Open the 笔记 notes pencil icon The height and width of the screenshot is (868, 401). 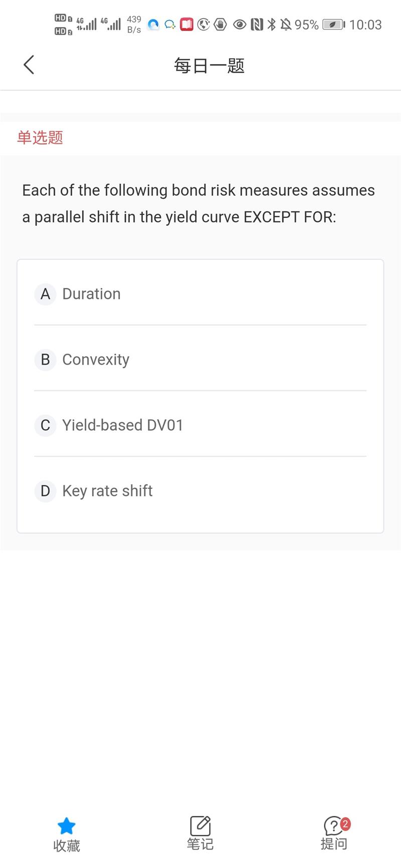pyautogui.click(x=200, y=826)
